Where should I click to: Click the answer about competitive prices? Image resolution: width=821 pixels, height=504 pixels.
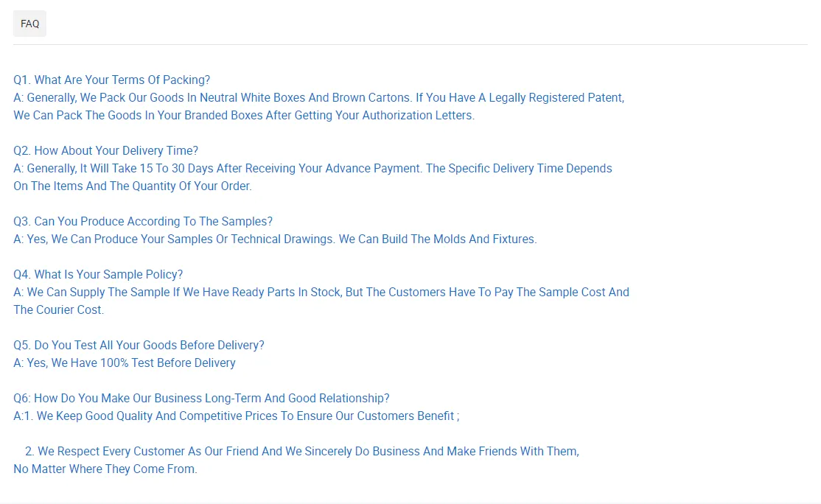236,416
